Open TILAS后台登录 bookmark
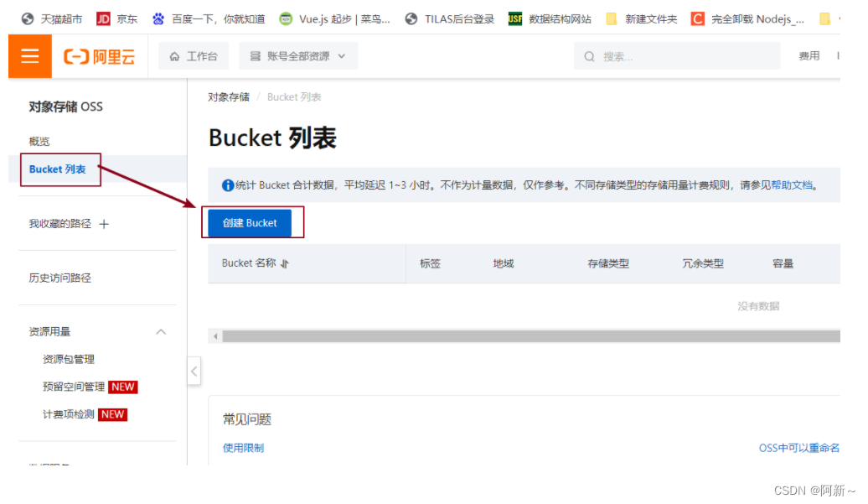Image resolution: width=868 pixels, height=504 pixels. point(449,18)
